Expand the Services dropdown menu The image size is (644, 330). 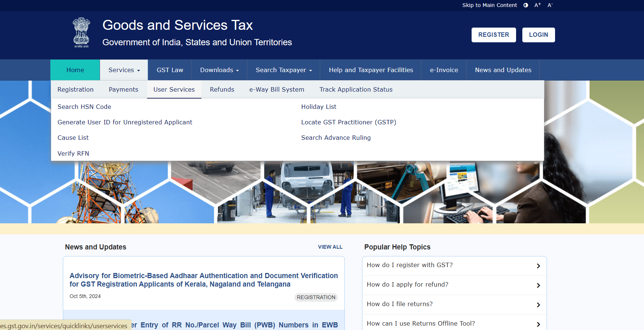(x=124, y=70)
